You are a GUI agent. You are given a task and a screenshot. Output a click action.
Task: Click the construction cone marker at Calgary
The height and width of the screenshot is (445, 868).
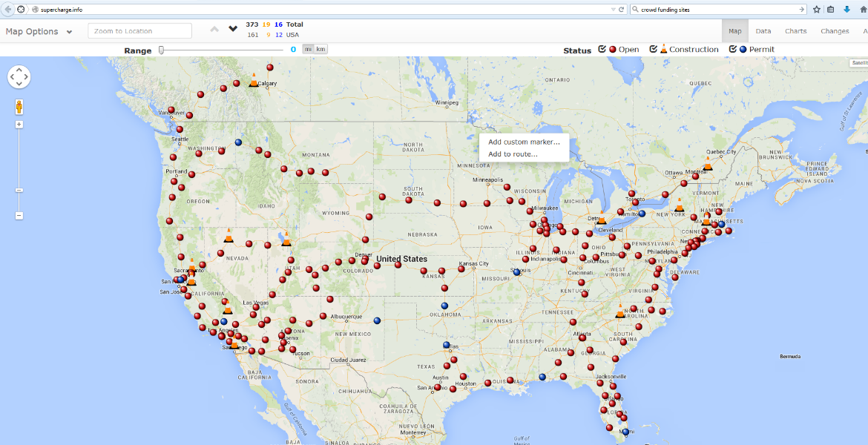[254, 80]
